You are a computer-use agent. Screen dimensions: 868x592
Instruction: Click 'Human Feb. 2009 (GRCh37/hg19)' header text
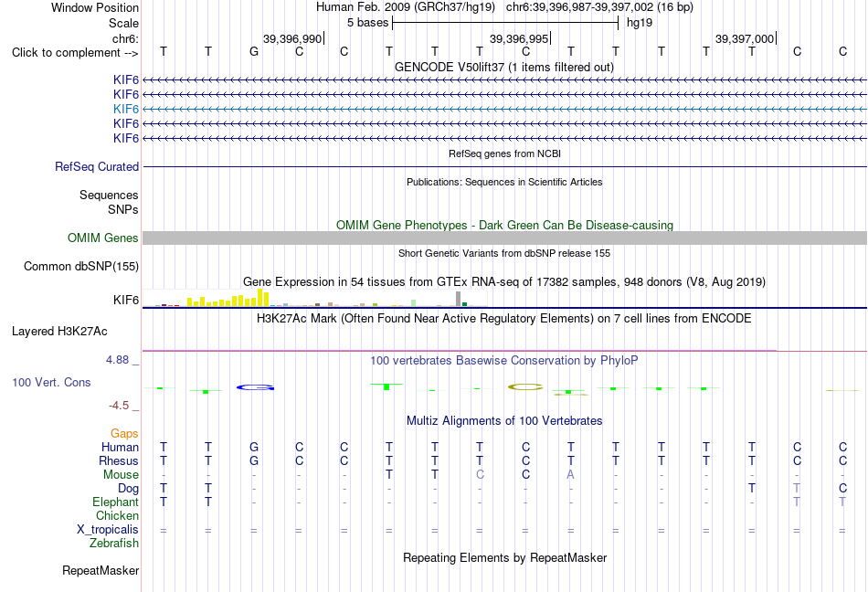click(x=408, y=7)
